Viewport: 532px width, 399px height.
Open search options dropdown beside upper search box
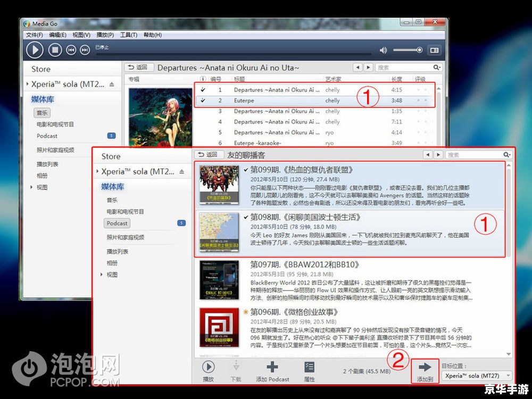coord(437,68)
